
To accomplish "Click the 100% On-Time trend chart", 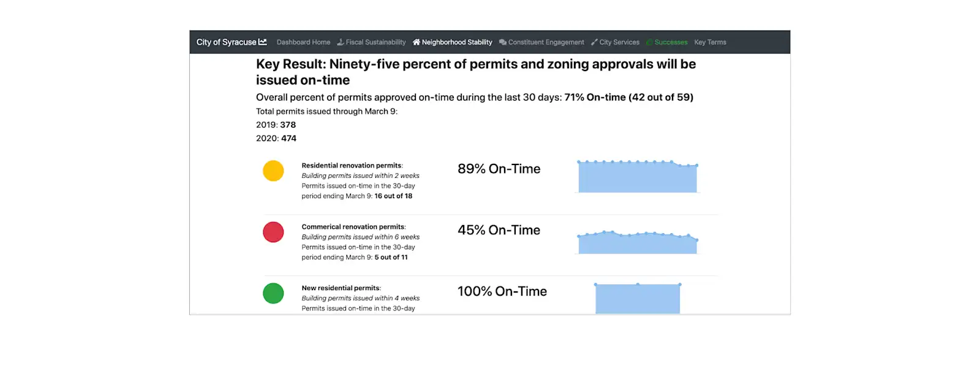I will pyautogui.click(x=638, y=298).
